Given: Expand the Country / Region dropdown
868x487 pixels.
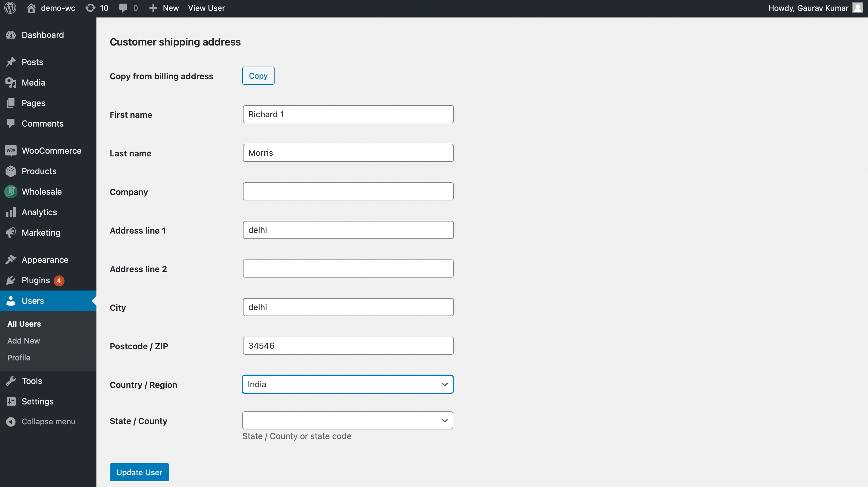Looking at the screenshot, I should [x=348, y=384].
